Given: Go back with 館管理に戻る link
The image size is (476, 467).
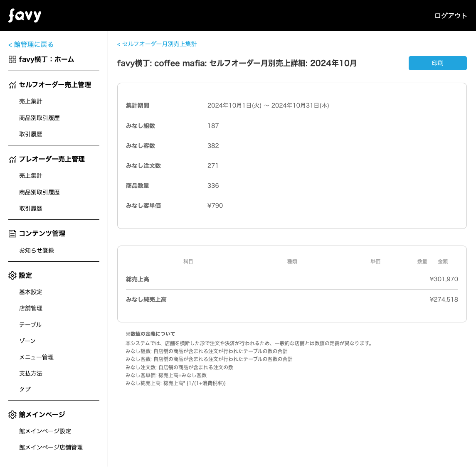Looking at the screenshot, I should [31, 44].
